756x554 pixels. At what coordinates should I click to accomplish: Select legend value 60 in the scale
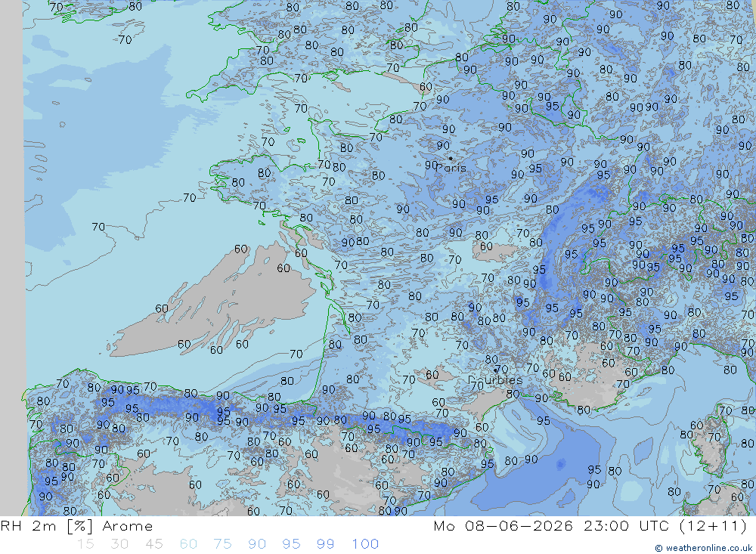click(x=188, y=544)
